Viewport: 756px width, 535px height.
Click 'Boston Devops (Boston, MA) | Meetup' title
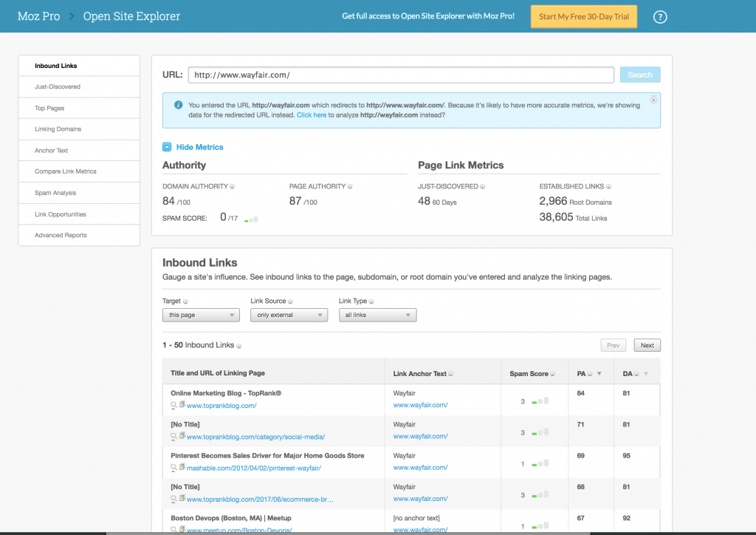point(231,518)
